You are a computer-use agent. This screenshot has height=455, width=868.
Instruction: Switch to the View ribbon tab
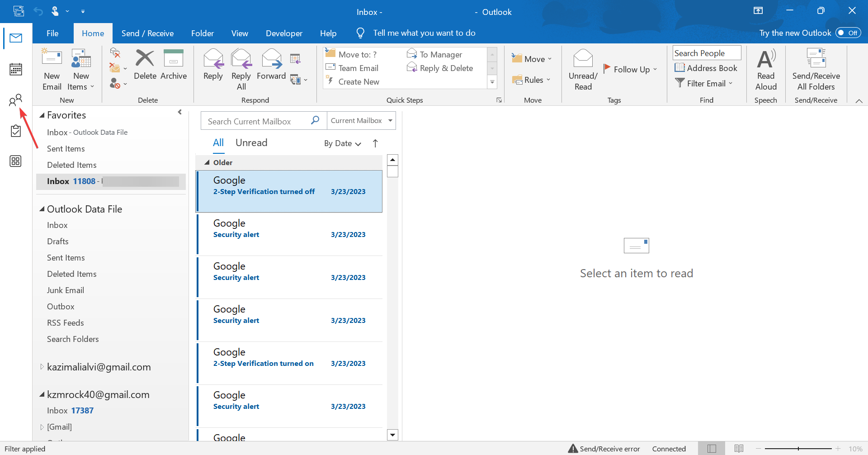[x=240, y=33]
